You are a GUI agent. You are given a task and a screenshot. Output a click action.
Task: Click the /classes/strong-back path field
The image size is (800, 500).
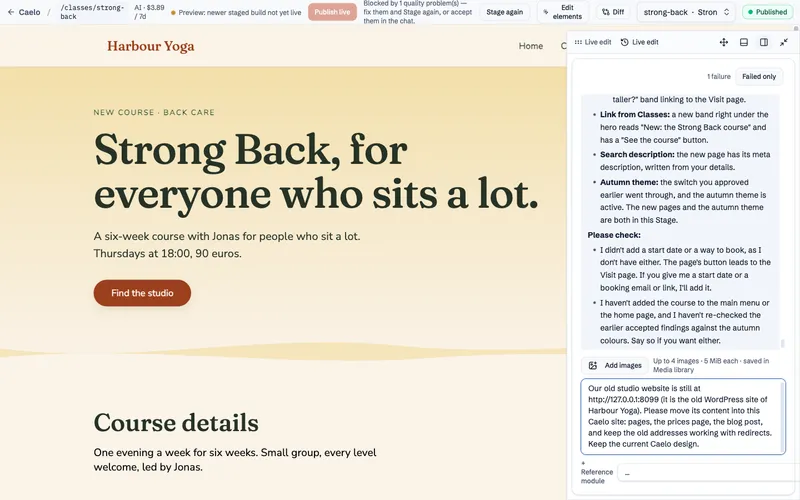tap(92, 12)
